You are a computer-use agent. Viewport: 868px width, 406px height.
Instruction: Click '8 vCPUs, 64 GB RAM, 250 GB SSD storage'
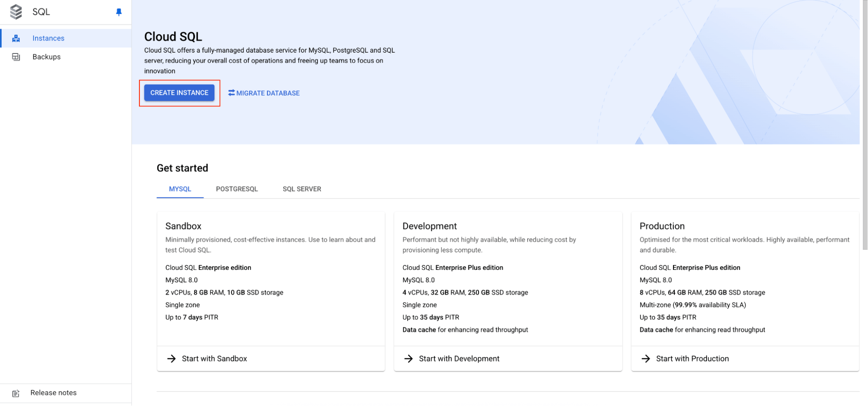[702, 293]
